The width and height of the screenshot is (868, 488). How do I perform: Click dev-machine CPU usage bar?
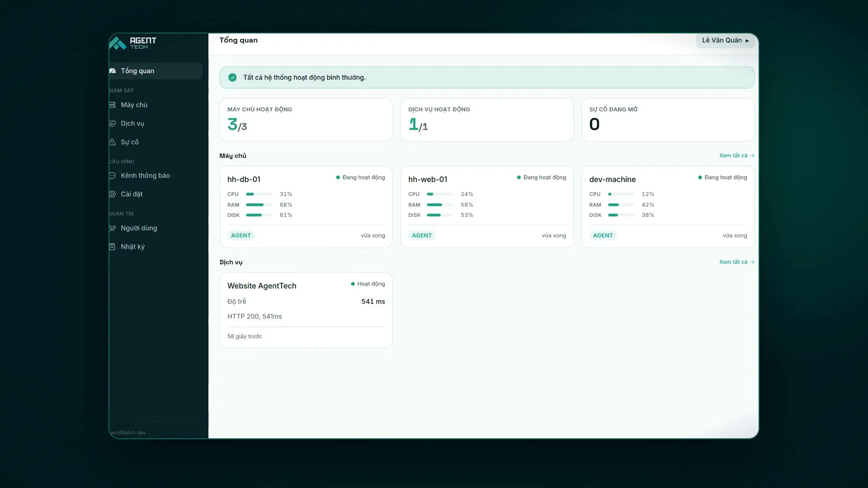pyautogui.click(x=621, y=194)
